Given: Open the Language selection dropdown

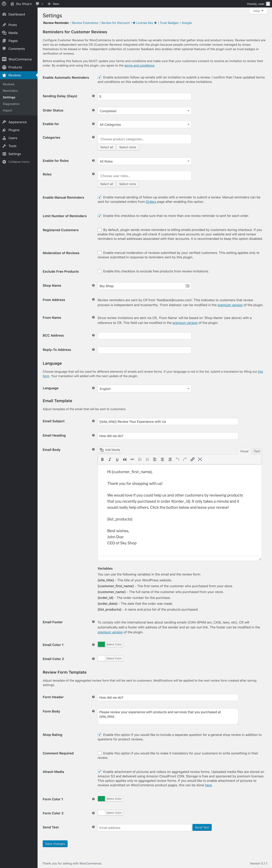Looking at the screenshot, I should pos(144,389).
